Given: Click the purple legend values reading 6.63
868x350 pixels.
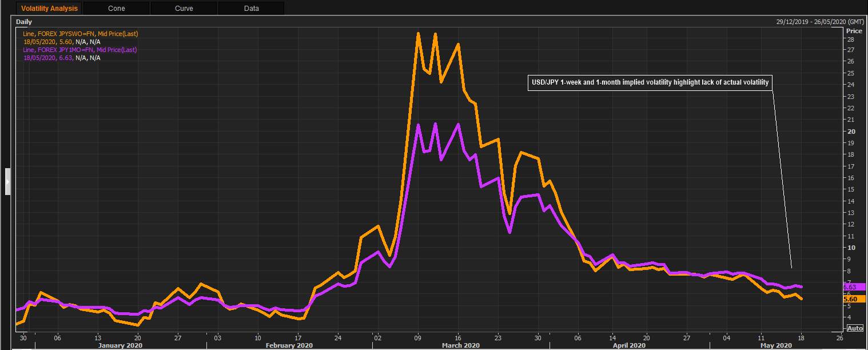Looking at the screenshot, I should [x=62, y=58].
